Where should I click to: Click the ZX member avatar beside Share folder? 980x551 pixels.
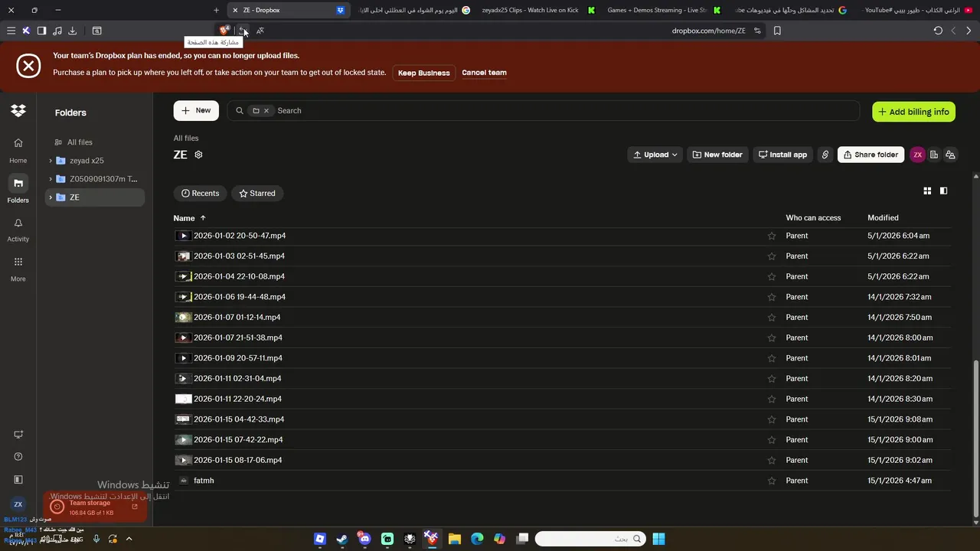pos(917,155)
